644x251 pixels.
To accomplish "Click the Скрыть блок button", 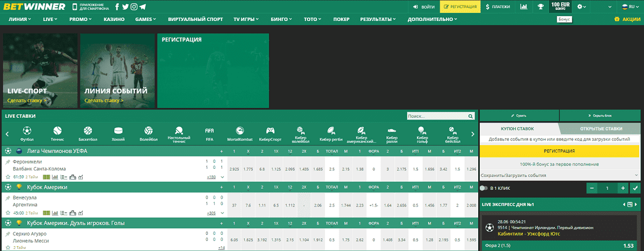I will pos(601,116).
